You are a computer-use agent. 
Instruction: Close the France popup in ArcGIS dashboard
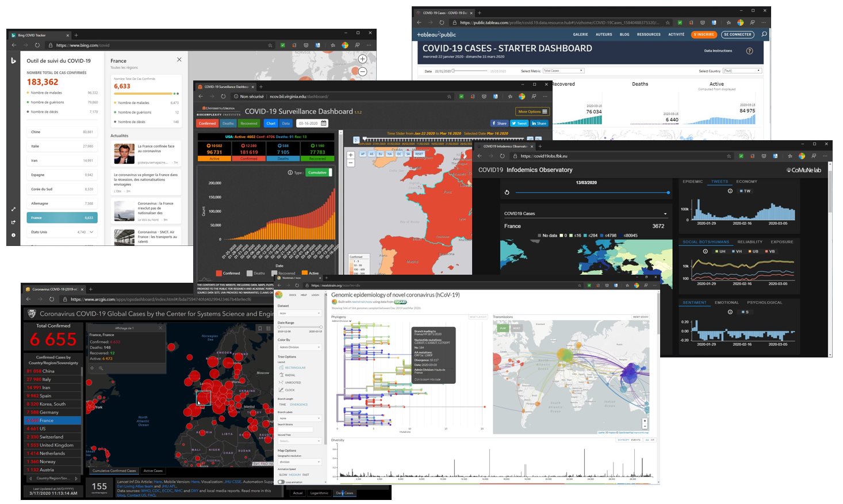click(160, 328)
